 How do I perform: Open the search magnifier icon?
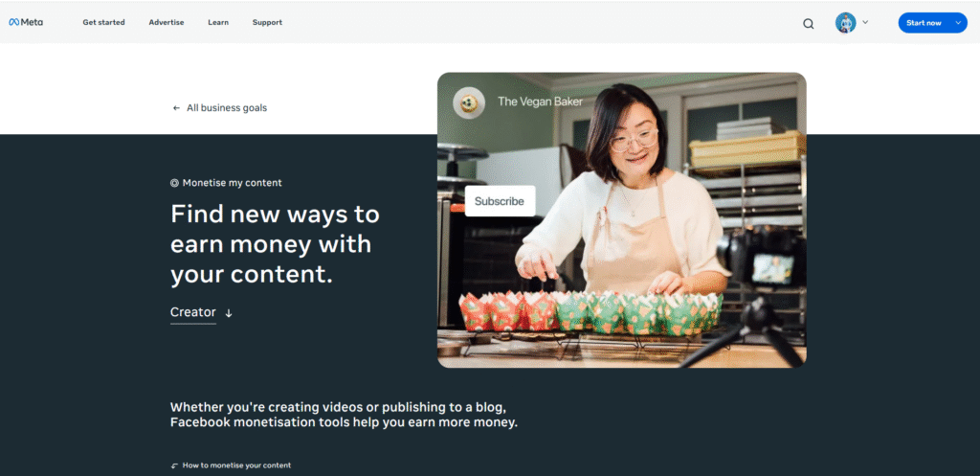(x=808, y=24)
